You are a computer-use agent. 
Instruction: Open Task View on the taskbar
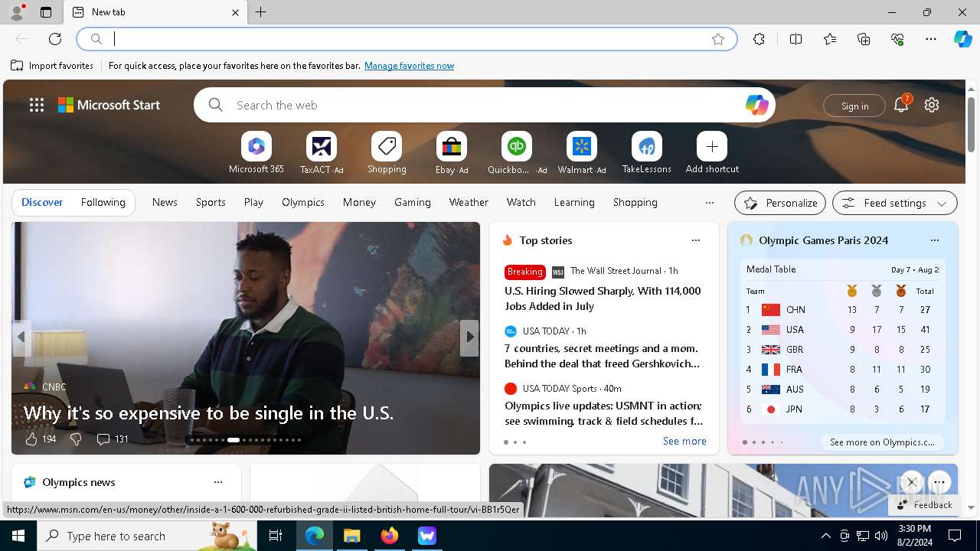(276, 536)
